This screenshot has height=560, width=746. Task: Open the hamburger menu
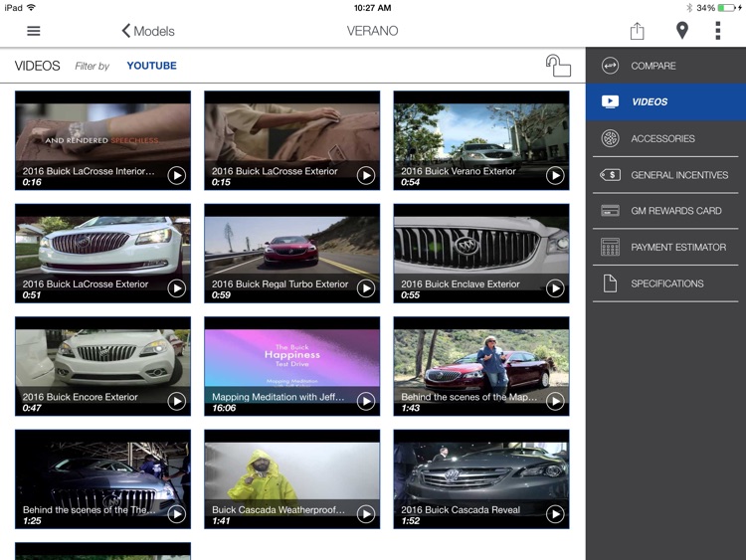[33, 31]
